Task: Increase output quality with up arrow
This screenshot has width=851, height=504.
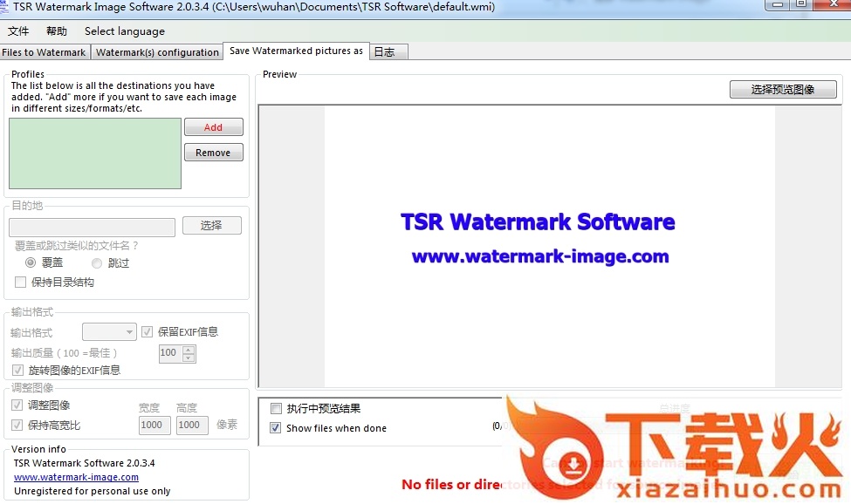Action: [189, 350]
